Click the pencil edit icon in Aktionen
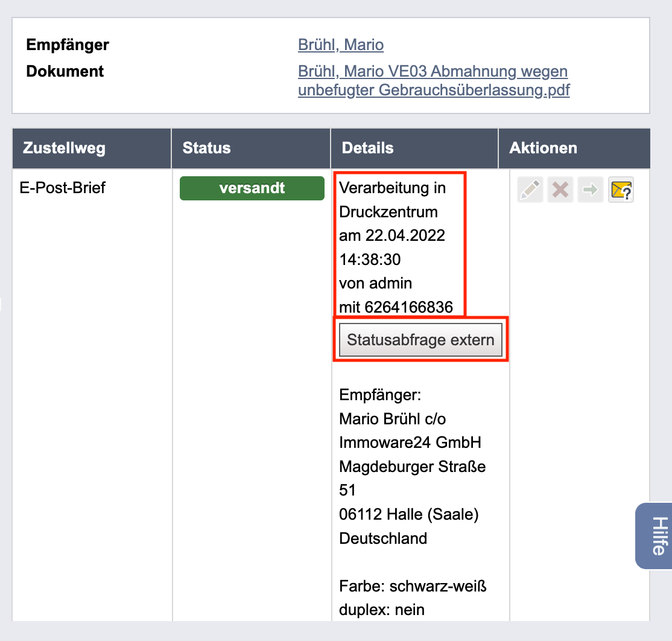Image resolution: width=672 pixels, height=641 pixels. (530, 190)
